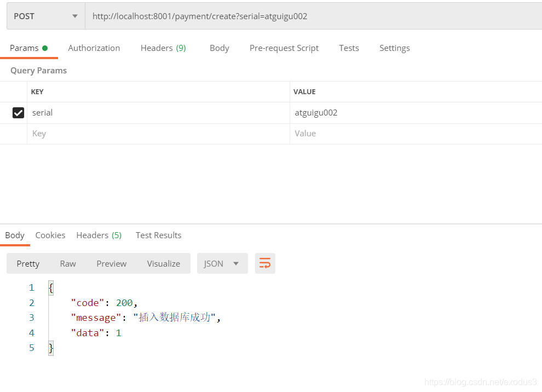Switch to the request Body tab
This screenshot has width=542, height=392.
pos(220,48)
